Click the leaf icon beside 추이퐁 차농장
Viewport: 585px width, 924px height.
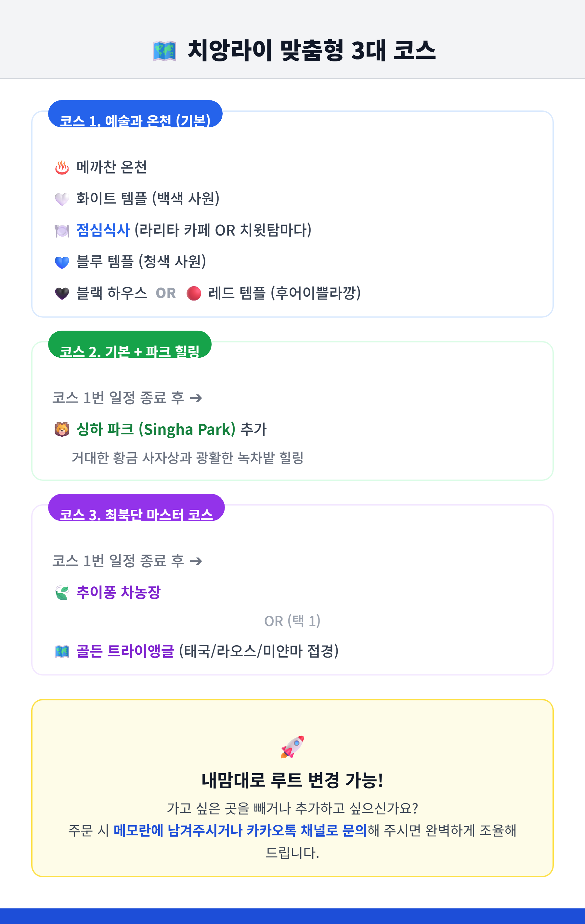tap(62, 593)
